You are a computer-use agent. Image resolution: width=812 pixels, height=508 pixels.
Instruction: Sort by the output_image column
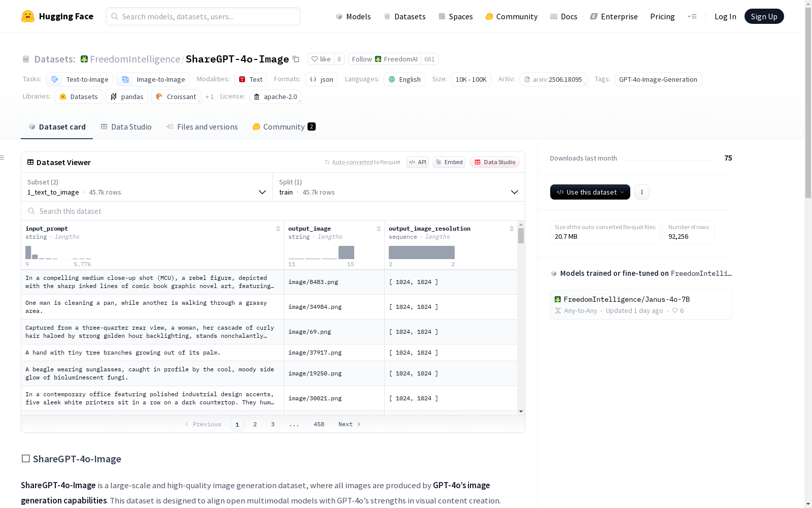(379, 229)
